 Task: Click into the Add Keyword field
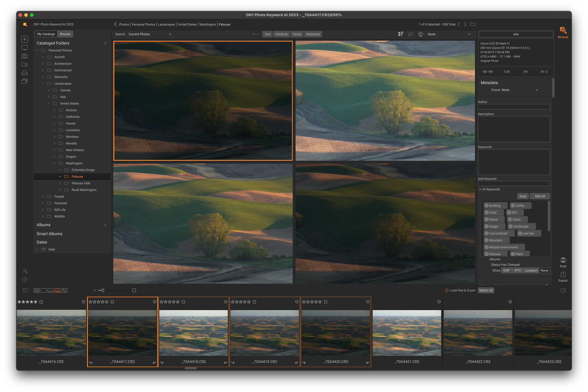pos(513,184)
